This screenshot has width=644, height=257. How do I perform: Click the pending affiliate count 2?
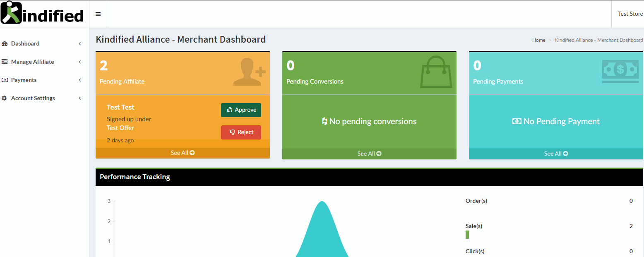click(x=103, y=65)
